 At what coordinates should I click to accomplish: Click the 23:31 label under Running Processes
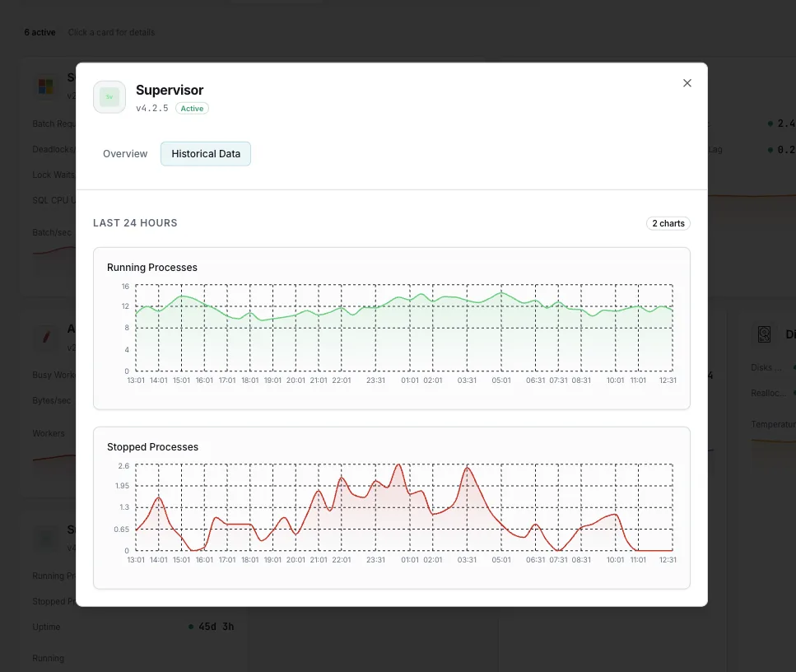pyautogui.click(x=375, y=380)
